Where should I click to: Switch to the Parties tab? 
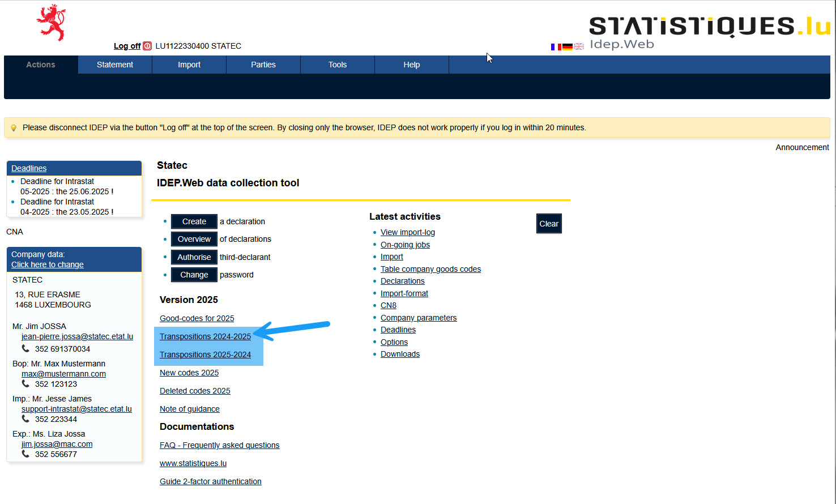263,64
